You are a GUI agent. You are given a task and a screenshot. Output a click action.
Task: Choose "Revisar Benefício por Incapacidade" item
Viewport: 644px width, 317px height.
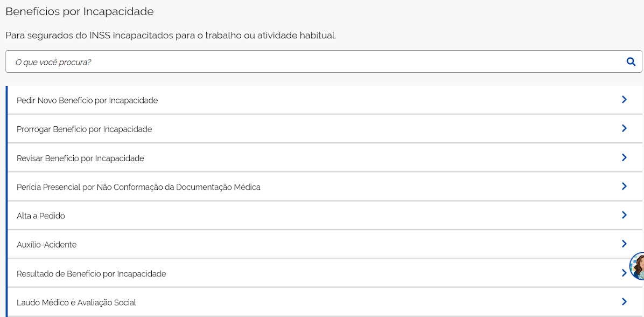coord(80,158)
